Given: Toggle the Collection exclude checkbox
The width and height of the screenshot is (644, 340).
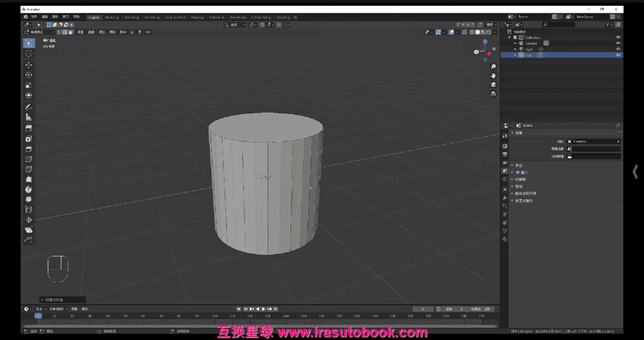Looking at the screenshot, I should click(x=515, y=37).
